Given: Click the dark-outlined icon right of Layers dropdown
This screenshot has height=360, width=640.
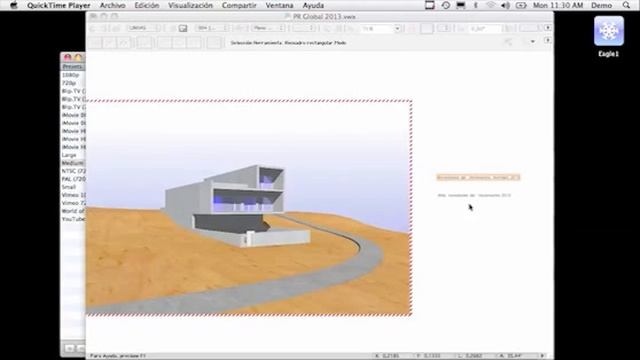Looking at the screenshot, I should tap(183, 28).
